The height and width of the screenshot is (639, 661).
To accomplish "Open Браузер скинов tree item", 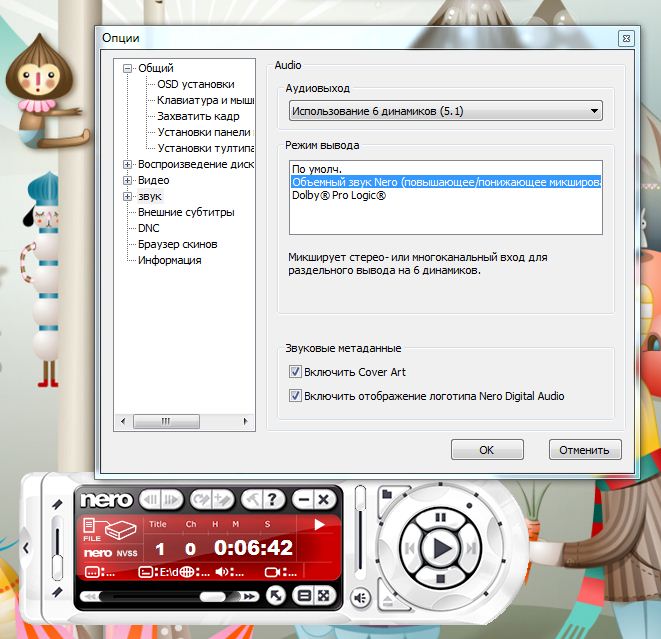I will click(177, 244).
